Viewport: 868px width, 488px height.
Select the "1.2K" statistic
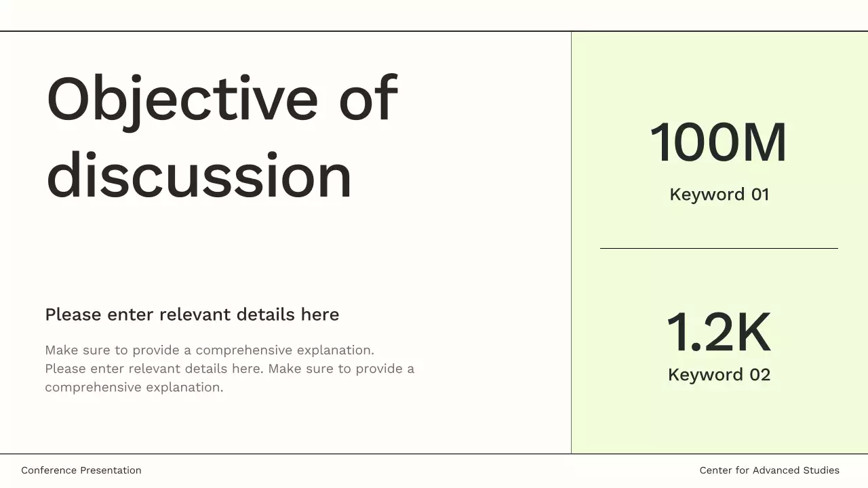coord(718,333)
